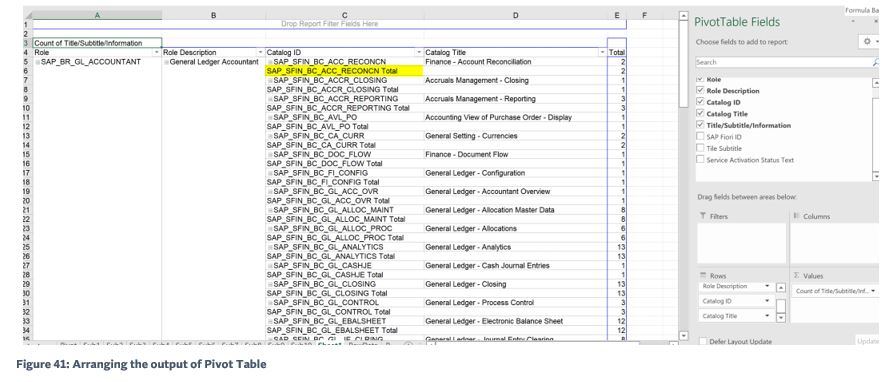This screenshot has height=382, width=885.
Task: Click the magnifier icon in the field search box
Action: (x=876, y=63)
